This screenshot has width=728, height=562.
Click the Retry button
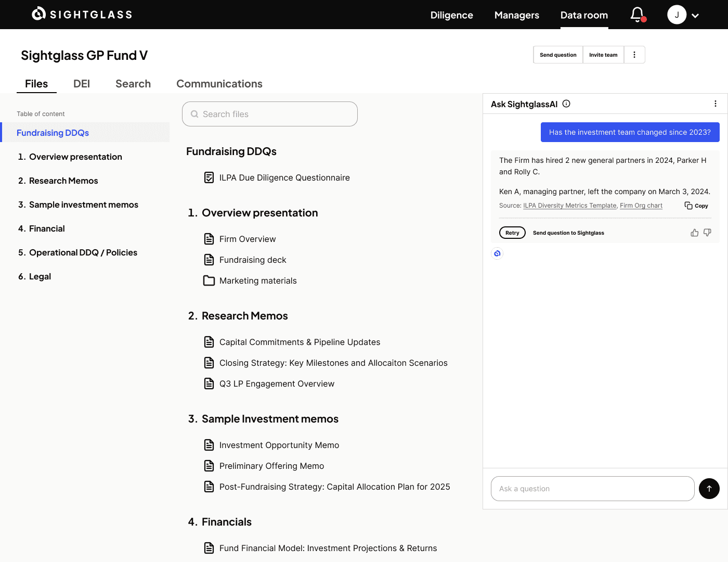pyautogui.click(x=512, y=233)
